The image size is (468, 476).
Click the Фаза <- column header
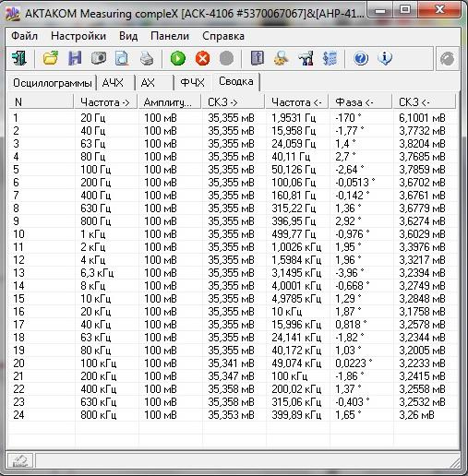click(360, 102)
